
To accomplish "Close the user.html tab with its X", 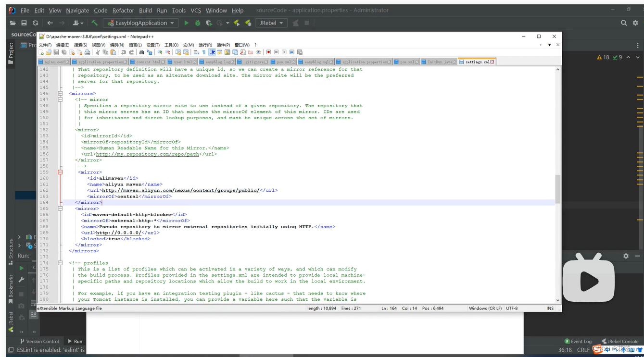I will 195,62.
